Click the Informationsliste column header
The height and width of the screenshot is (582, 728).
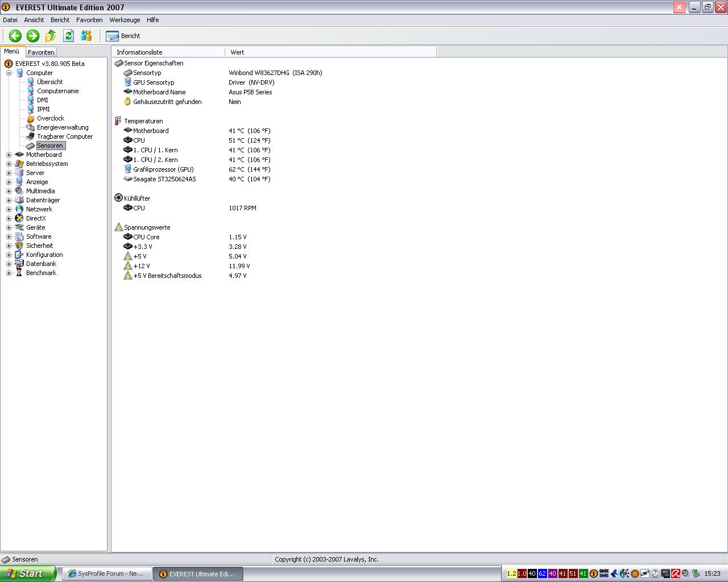coord(168,52)
